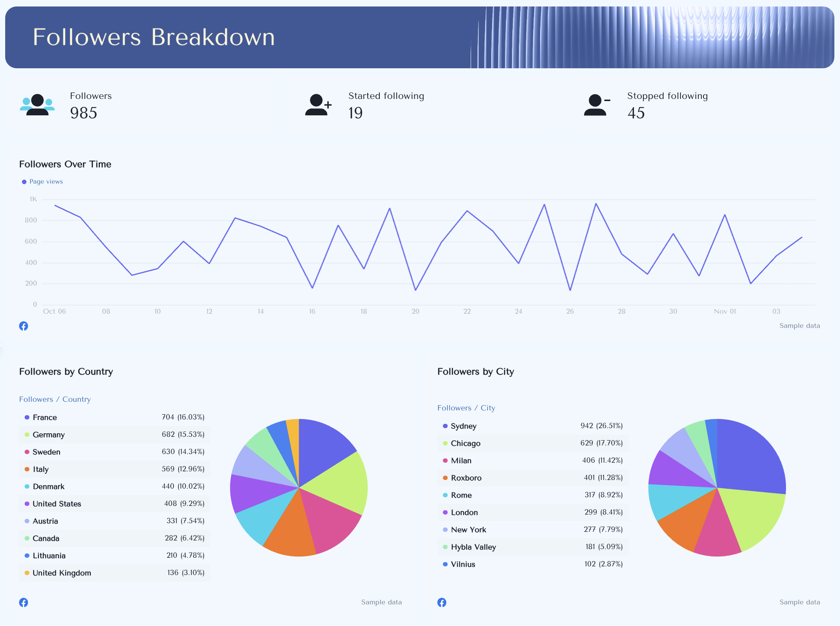
Task: Click Sample data under Followers Over Time
Action: 799,326
